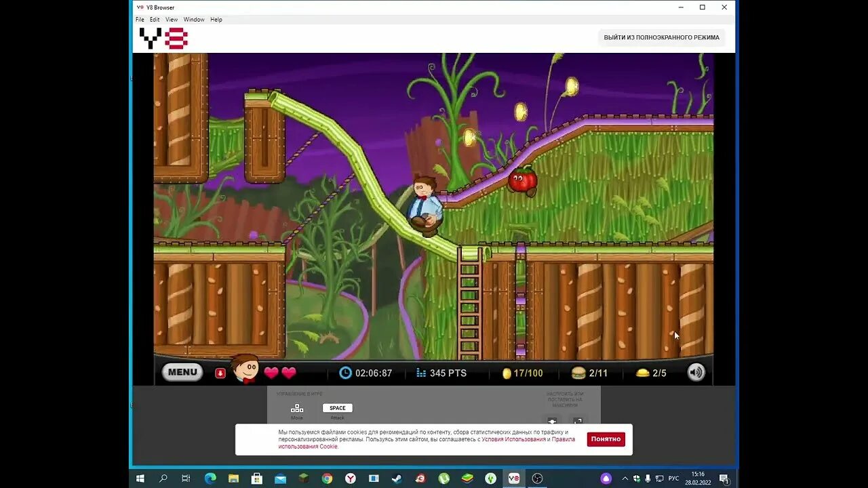Click the wooden ladder in the game
This screenshot has height=488, width=868.
pyautogui.click(x=469, y=303)
